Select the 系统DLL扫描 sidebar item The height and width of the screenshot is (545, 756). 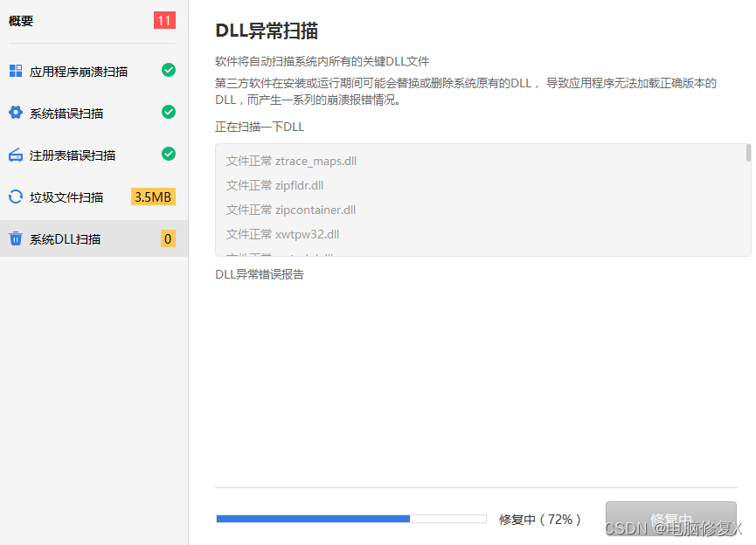(94, 238)
